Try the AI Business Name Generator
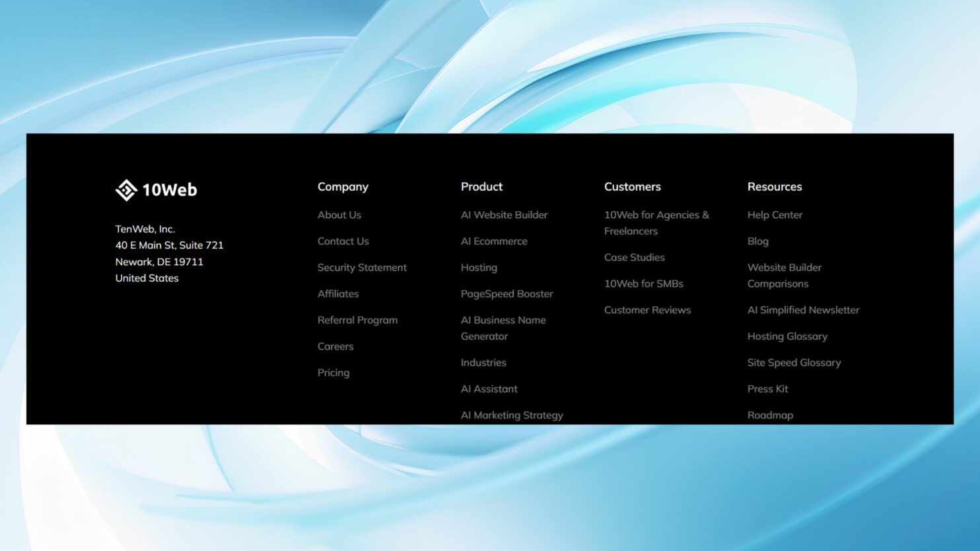This screenshot has width=980, height=551. click(x=503, y=327)
